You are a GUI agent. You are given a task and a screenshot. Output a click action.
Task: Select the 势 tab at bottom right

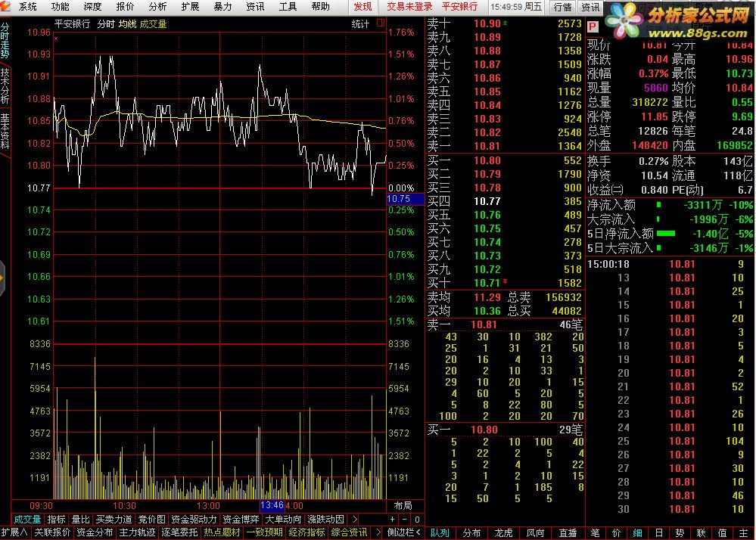click(x=680, y=532)
